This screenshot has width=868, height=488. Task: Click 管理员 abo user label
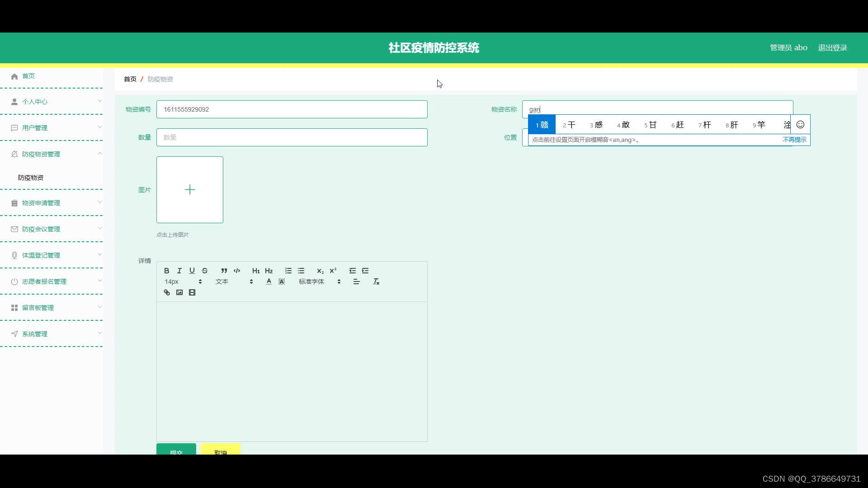(x=788, y=48)
